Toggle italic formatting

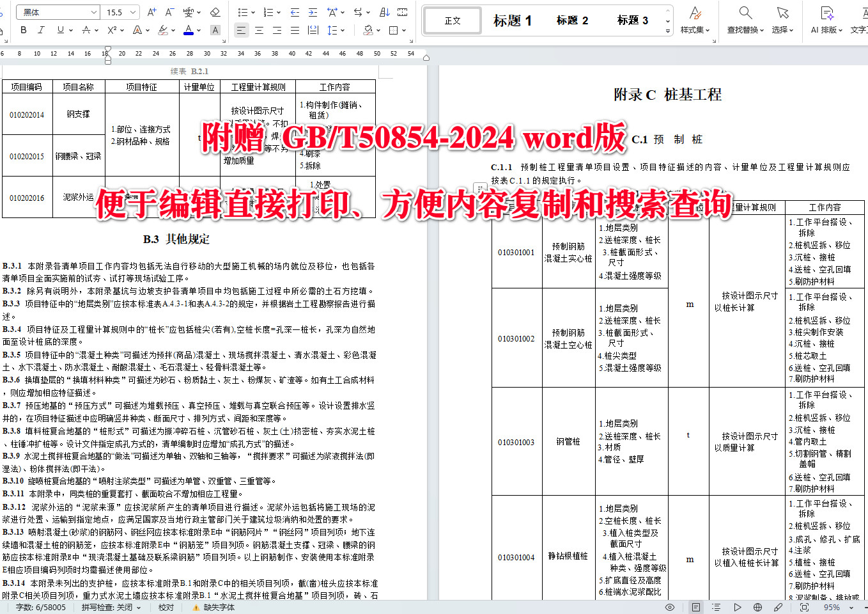[x=42, y=30]
